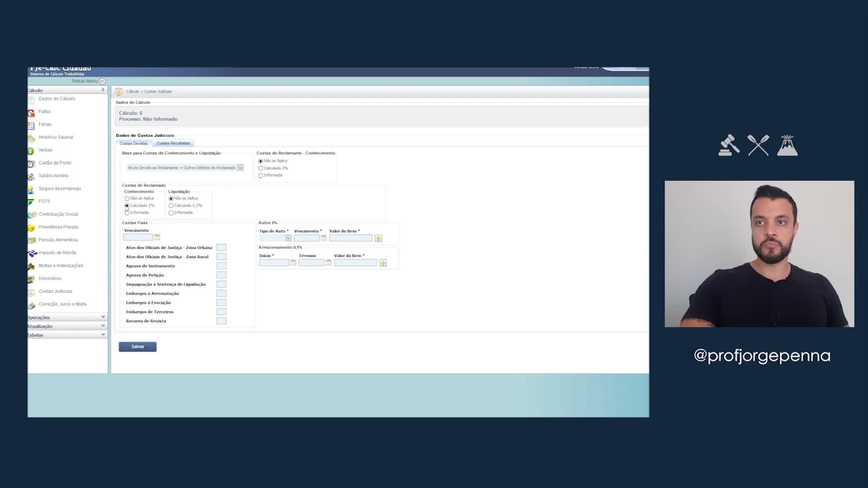Click scales icon in breadcrumb bar
The width and height of the screenshot is (868, 488).
[118, 92]
